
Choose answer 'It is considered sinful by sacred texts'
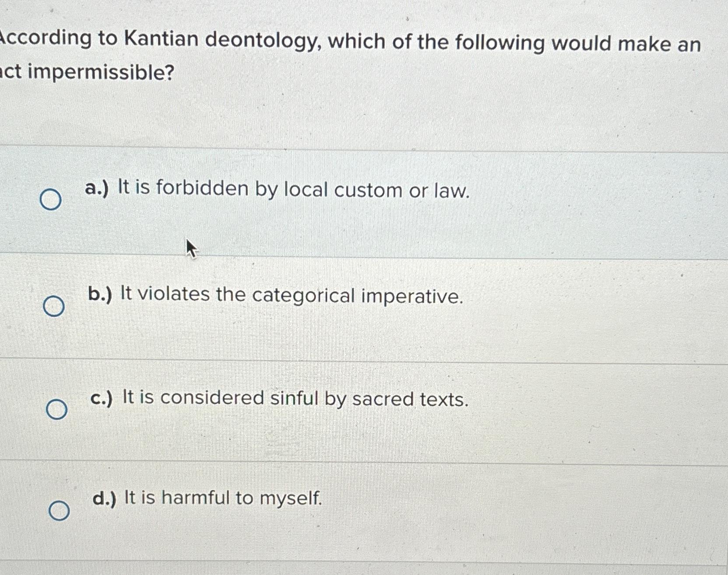280,399
